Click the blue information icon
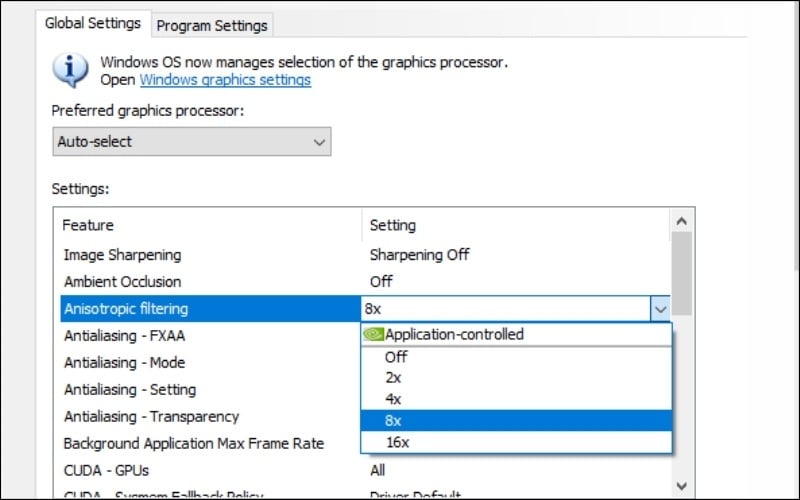Viewport: 800px width, 500px height. point(71,70)
